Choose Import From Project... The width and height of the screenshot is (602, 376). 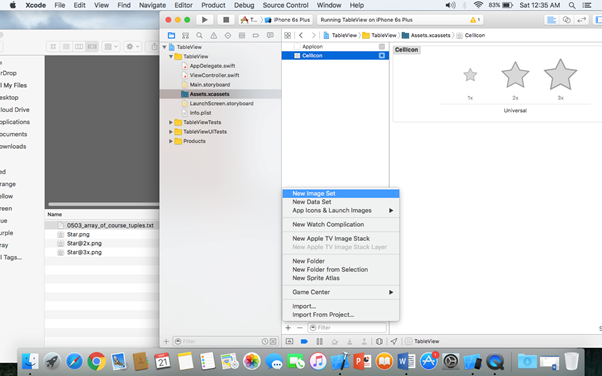pos(341,315)
